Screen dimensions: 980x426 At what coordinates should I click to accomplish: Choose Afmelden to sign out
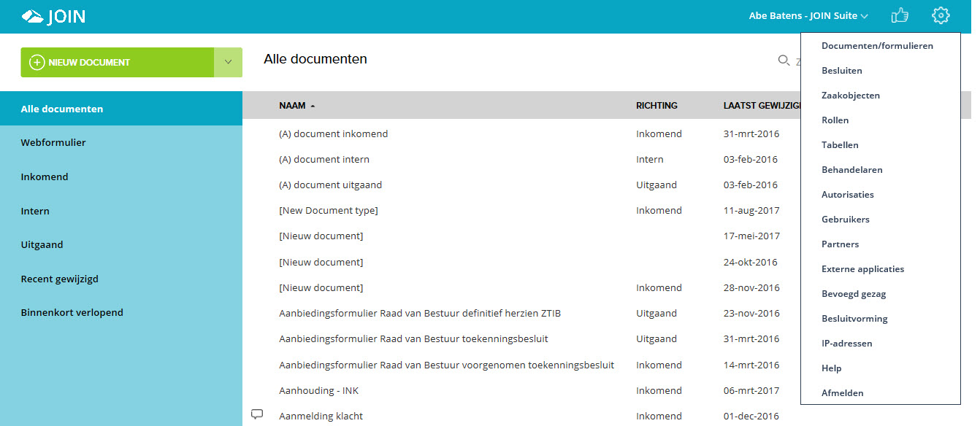842,392
